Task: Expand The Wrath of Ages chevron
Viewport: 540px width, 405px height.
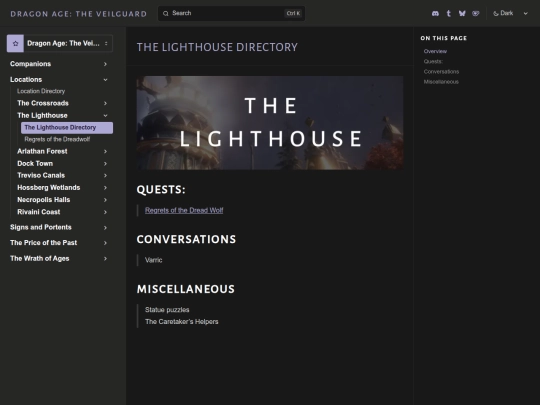Action: (105, 259)
